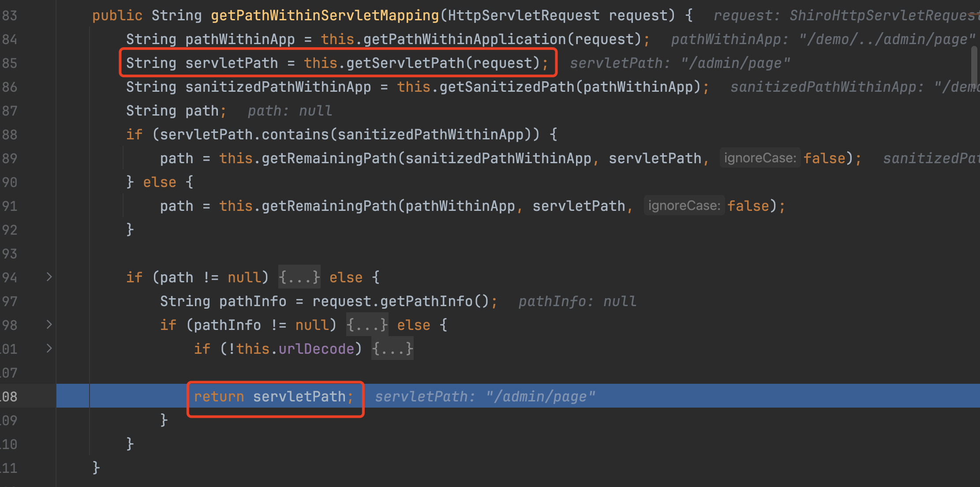Screen dimensions: 980x487
Task: Click getPathWithinServletMapping method name
Action: pyautogui.click(x=325, y=15)
